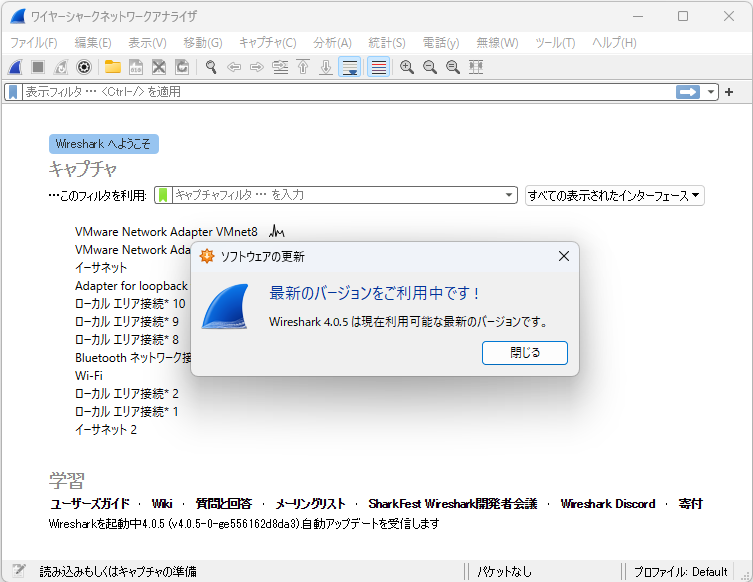Add a display filter button with plus
753x582 pixels.
[729, 92]
